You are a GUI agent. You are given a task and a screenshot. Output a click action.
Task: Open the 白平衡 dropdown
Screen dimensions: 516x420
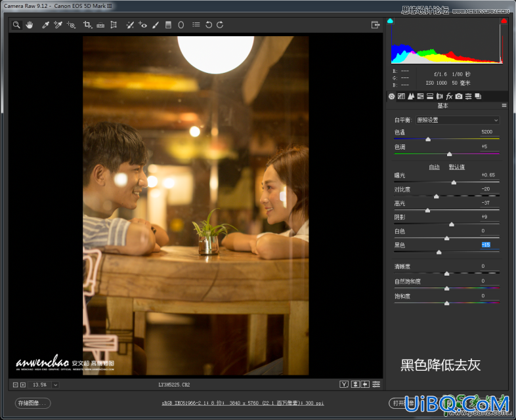tap(458, 120)
